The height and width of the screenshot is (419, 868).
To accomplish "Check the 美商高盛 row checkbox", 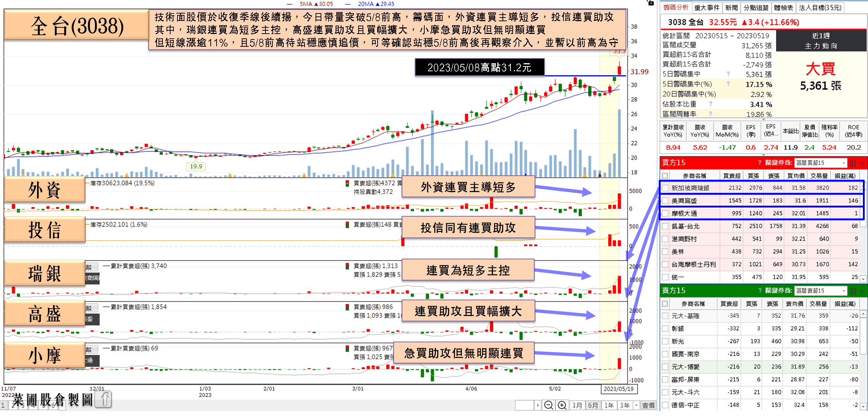I will (665, 201).
